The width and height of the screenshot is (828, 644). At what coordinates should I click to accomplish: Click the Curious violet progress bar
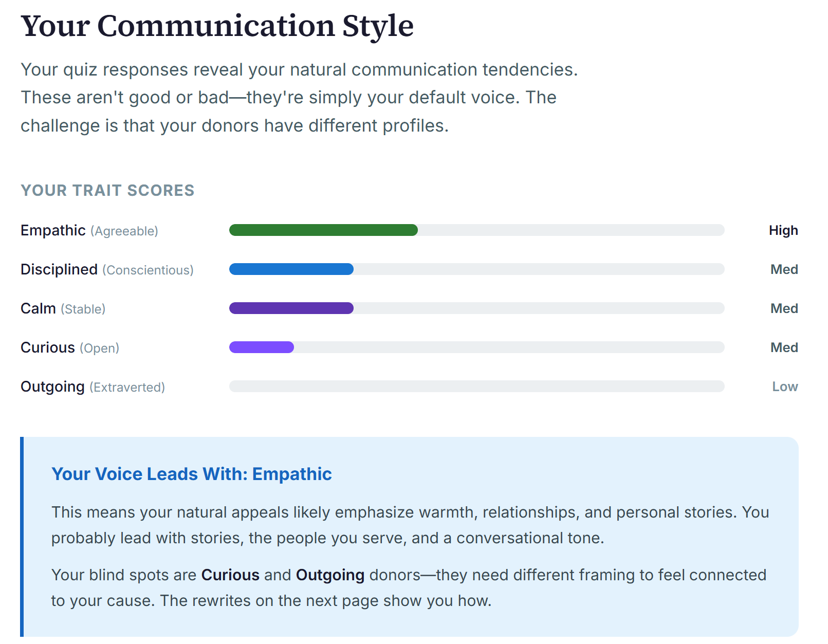(261, 347)
